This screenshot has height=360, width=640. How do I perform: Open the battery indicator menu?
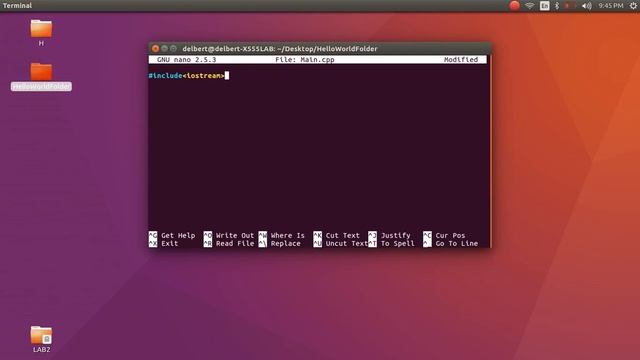coord(569,6)
